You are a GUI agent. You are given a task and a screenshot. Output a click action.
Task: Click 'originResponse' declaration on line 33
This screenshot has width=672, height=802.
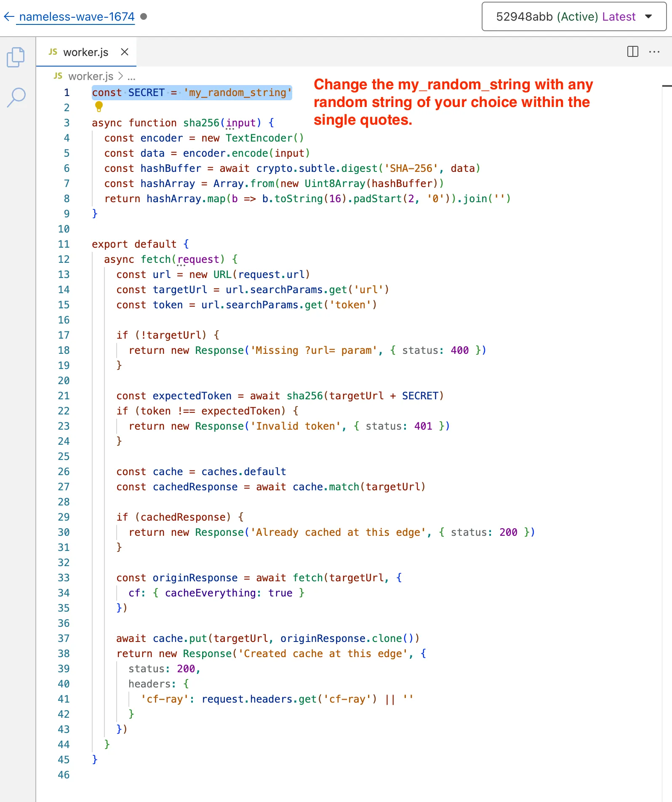coord(195,577)
